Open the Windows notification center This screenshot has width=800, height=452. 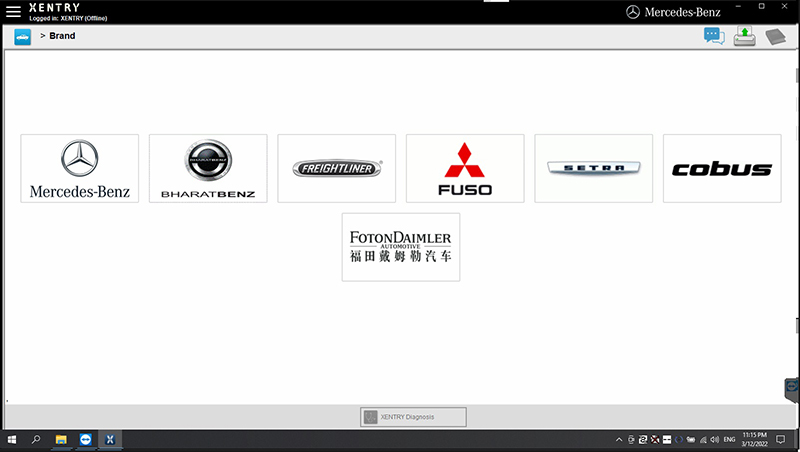click(781, 439)
